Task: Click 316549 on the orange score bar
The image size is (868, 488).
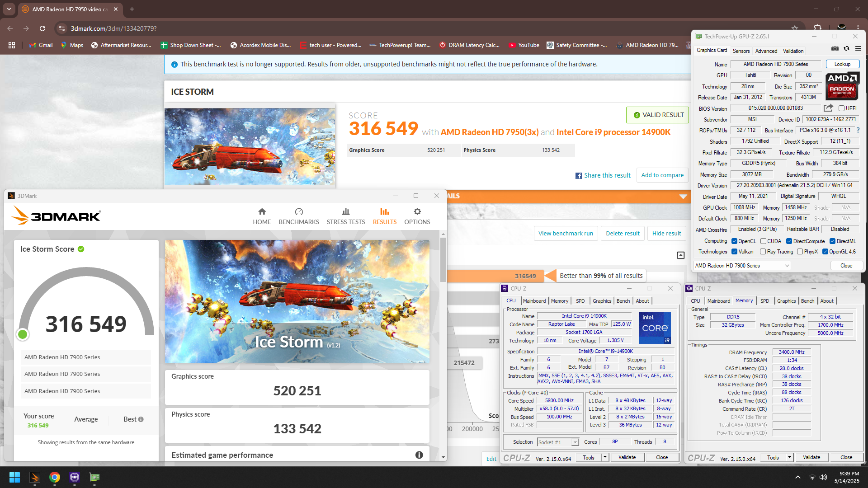Action: click(525, 276)
